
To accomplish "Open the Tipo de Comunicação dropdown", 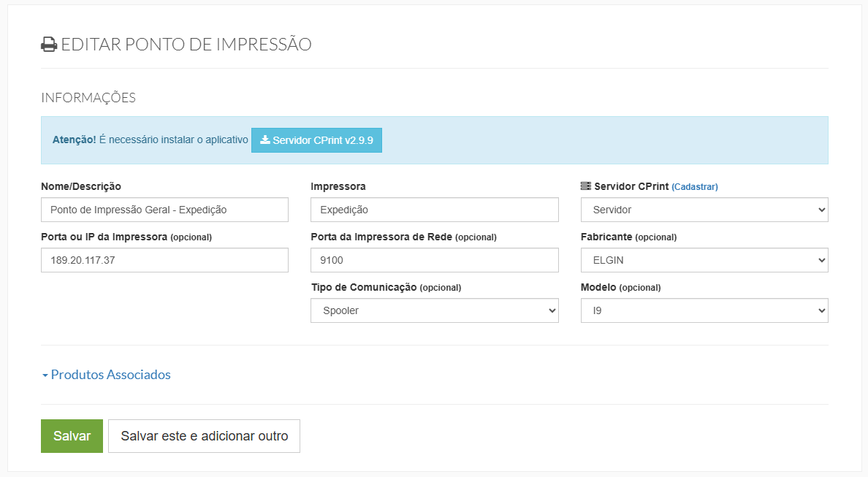I will click(x=435, y=310).
